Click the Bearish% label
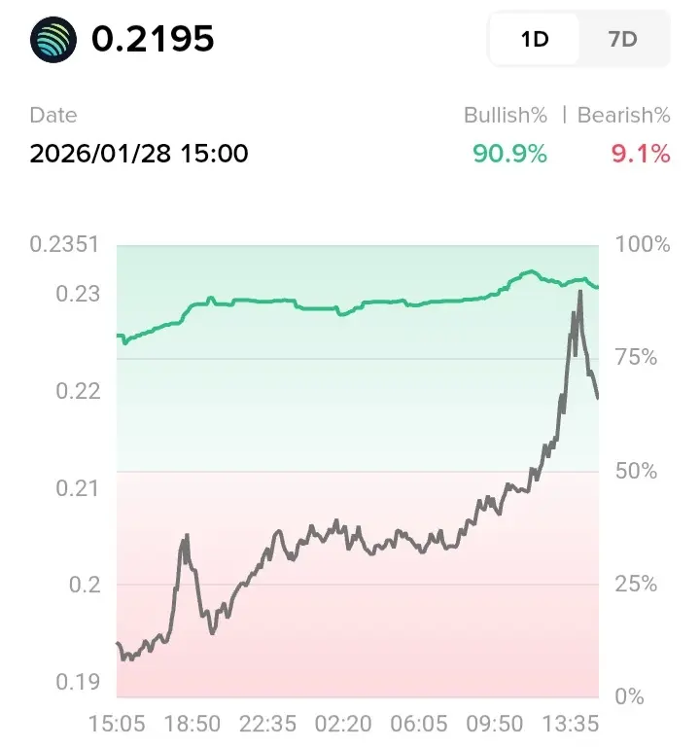The height and width of the screenshot is (747, 700). pyautogui.click(x=624, y=116)
